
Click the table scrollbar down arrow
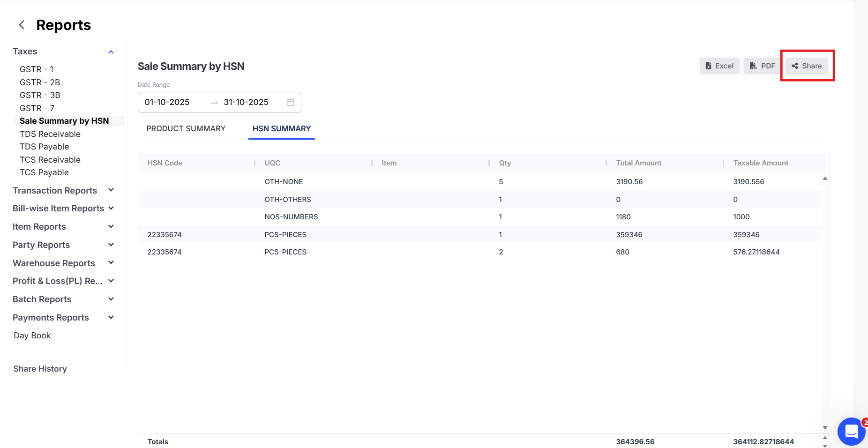pyautogui.click(x=825, y=427)
